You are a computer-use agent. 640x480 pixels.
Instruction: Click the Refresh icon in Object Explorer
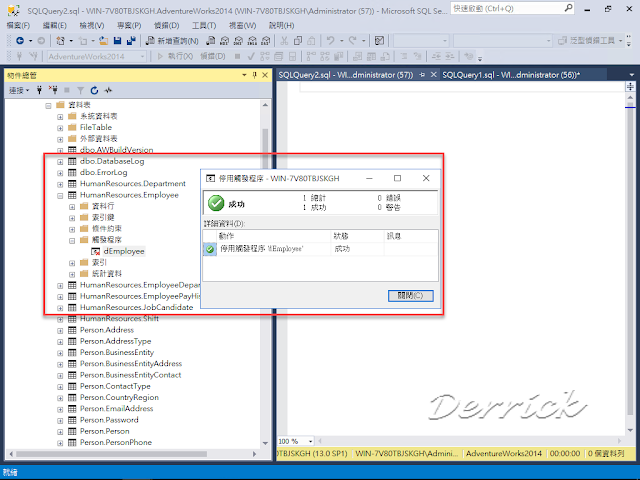[94, 90]
